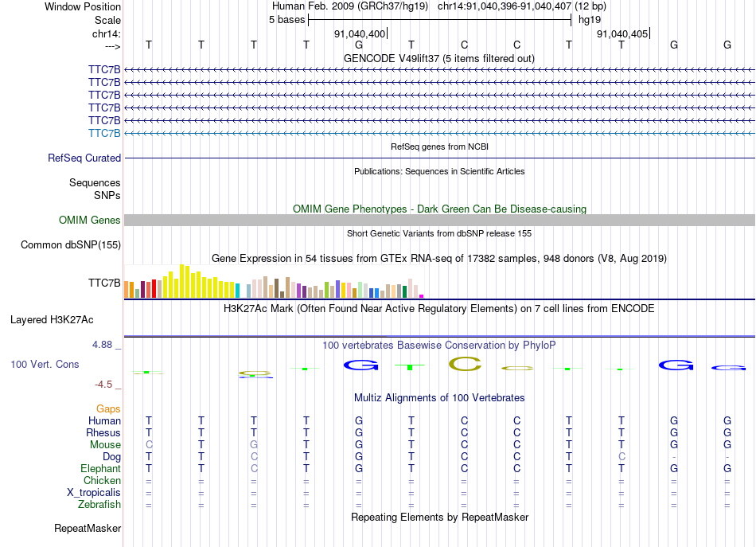This screenshot has width=756, height=547.
Task: Click the 4.88 PhyloP upper scale value
Action: 102,345
